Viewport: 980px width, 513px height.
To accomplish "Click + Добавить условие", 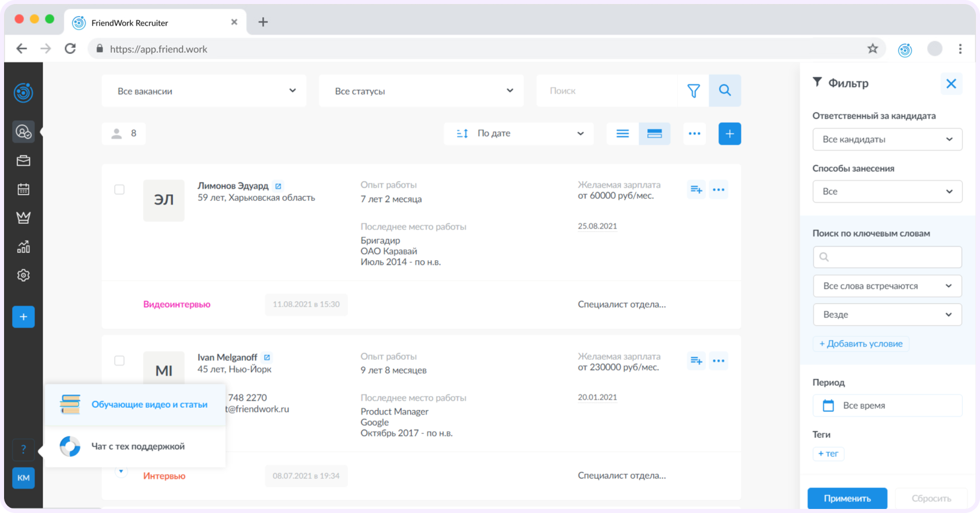I will click(x=861, y=344).
